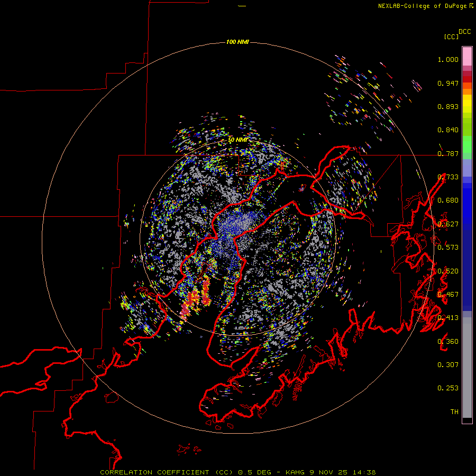
Task: Click the 0.467 legend value
Action: click(x=448, y=295)
